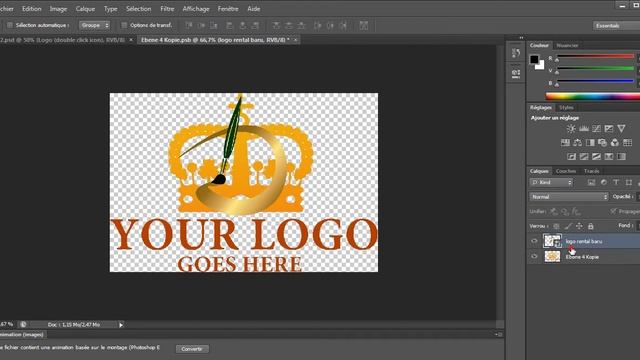
Task: Open the Fenêtre menu
Action: 228,9
